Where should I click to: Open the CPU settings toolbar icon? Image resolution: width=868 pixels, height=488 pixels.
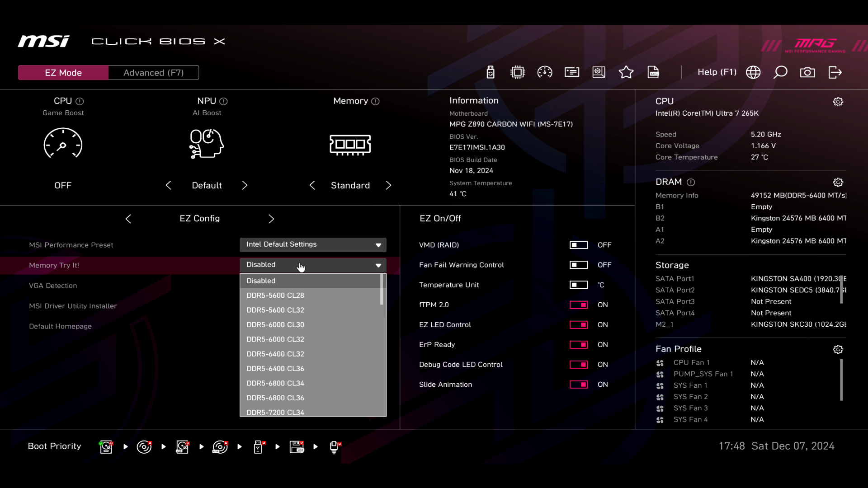coord(518,72)
